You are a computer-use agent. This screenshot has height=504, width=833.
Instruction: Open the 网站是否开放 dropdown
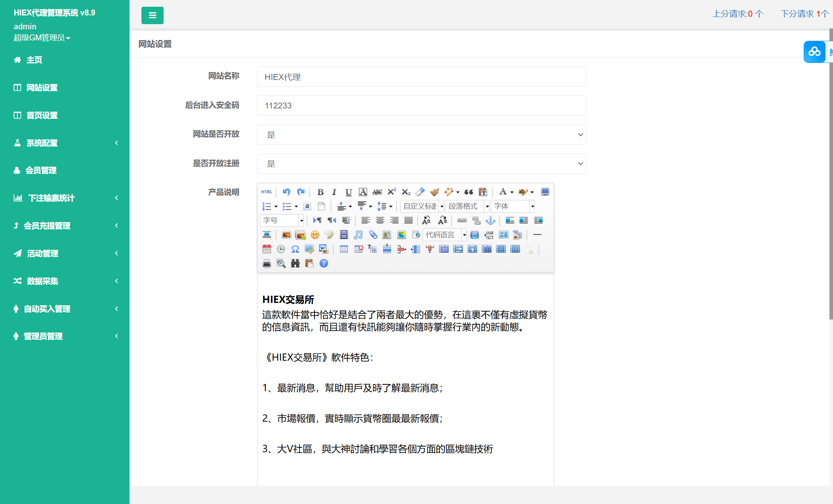pos(421,135)
